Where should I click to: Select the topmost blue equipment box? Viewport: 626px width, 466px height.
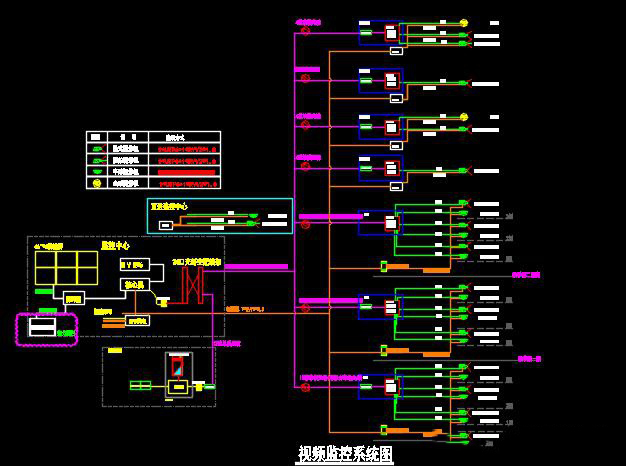(380, 33)
